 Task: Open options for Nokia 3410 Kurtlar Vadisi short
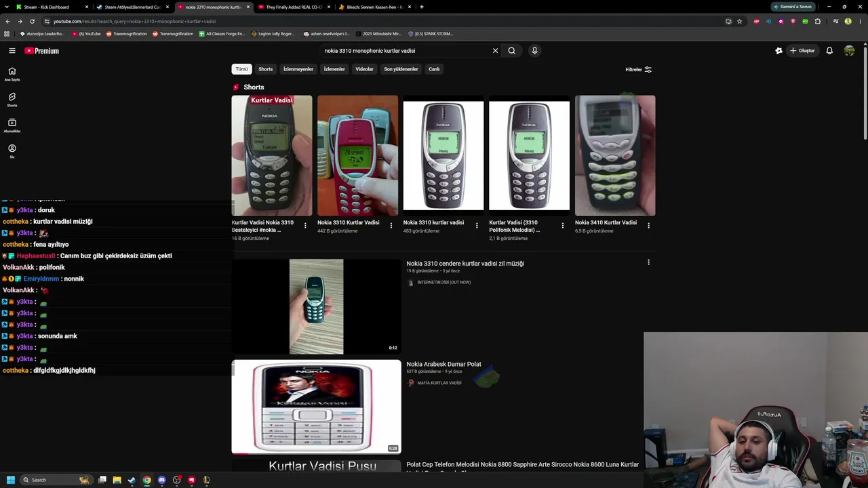(649, 226)
